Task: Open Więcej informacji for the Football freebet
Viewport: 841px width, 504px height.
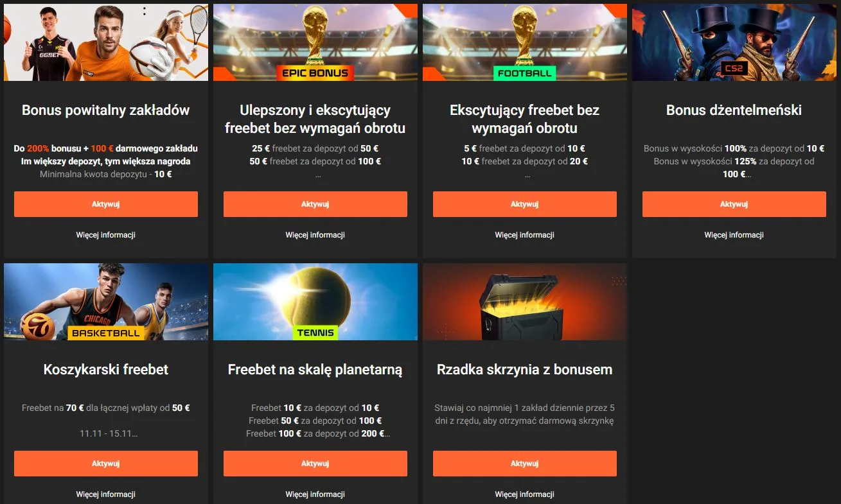Action: pyautogui.click(x=525, y=235)
